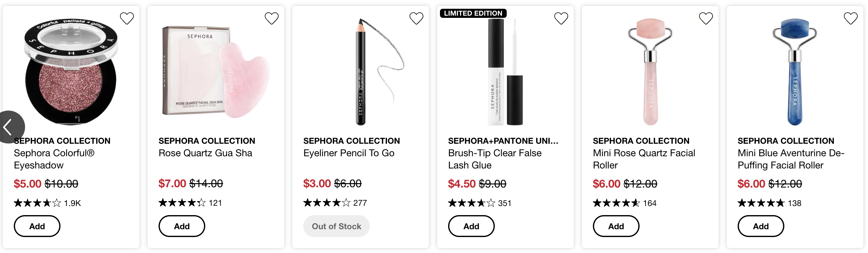Favorite the Sephora Colorful Eyeshadow with heart
Image resolution: width=868 pixels, height=253 pixels.
pos(127,18)
